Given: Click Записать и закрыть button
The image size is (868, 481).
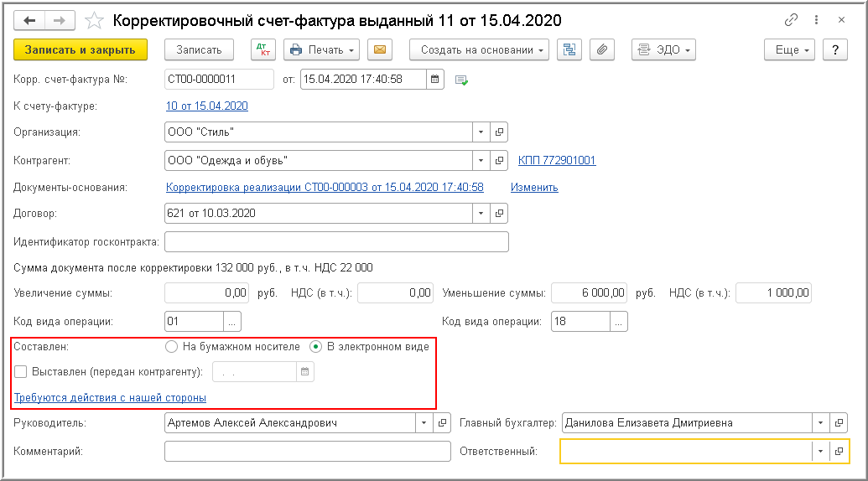Looking at the screenshot, I should pos(81,49).
